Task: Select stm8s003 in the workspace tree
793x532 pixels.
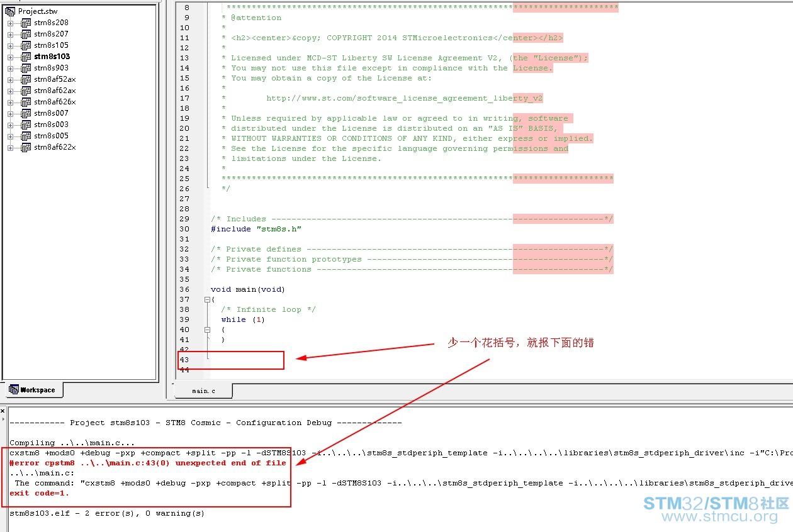Action: (x=51, y=125)
